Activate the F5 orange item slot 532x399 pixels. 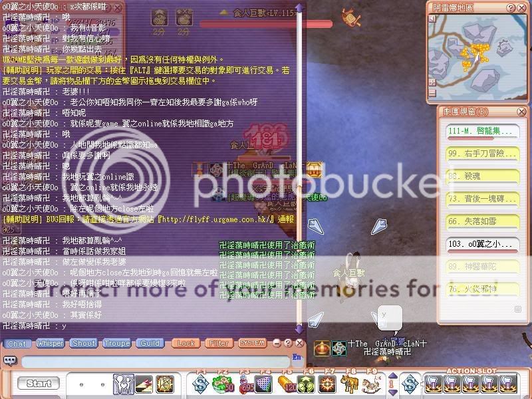pyautogui.click(x=287, y=384)
